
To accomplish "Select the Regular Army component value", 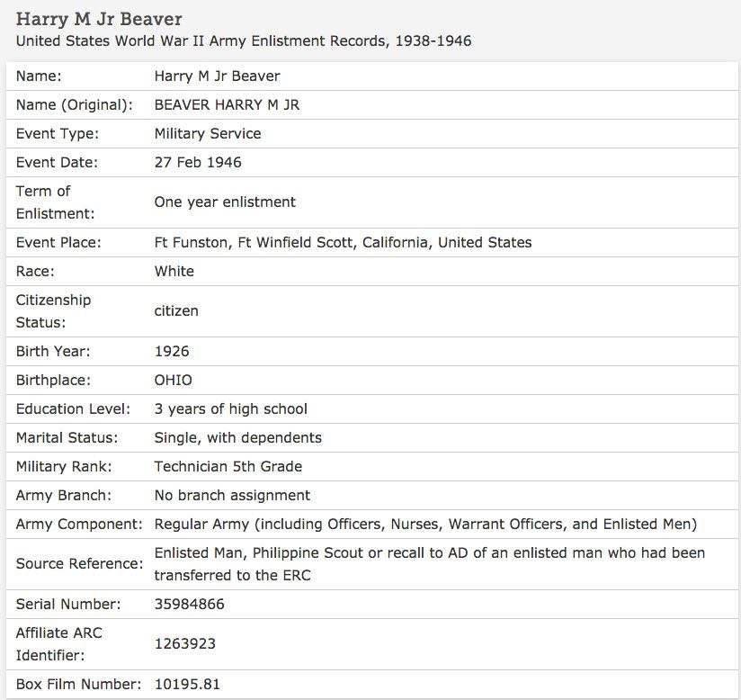I will tap(425, 525).
